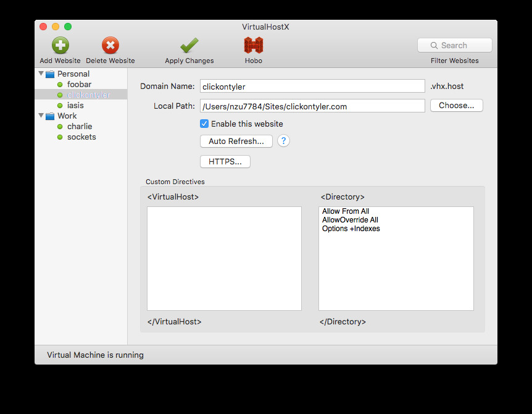
Task: Click inside the VirtualHost directives text area
Action: click(x=224, y=258)
